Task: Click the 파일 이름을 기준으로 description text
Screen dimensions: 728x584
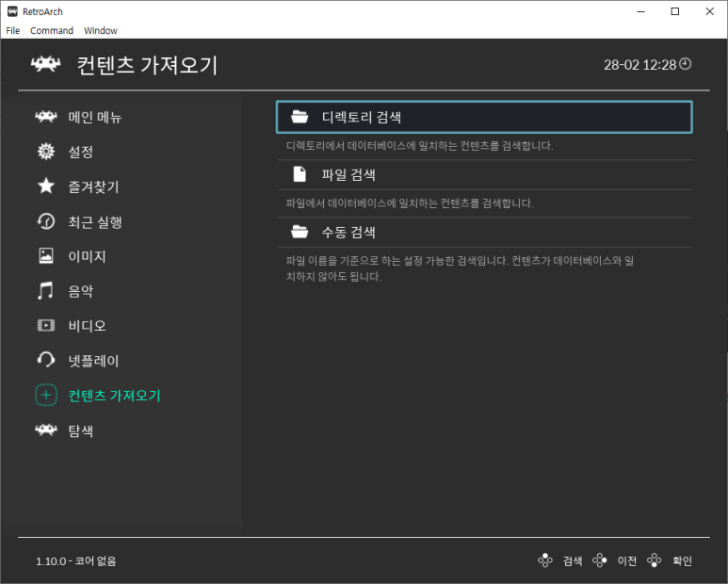Action: (x=460, y=268)
